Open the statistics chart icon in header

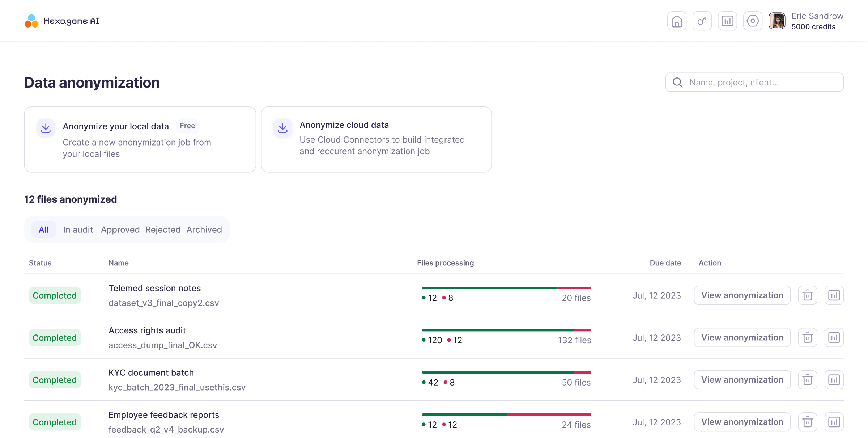tap(727, 21)
